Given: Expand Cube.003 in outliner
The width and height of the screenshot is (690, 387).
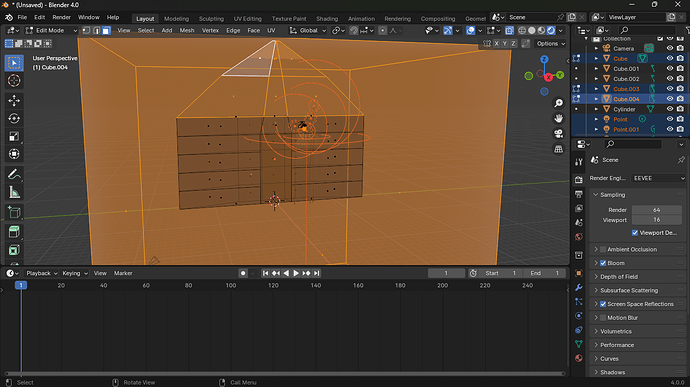Looking at the screenshot, I should point(596,88).
